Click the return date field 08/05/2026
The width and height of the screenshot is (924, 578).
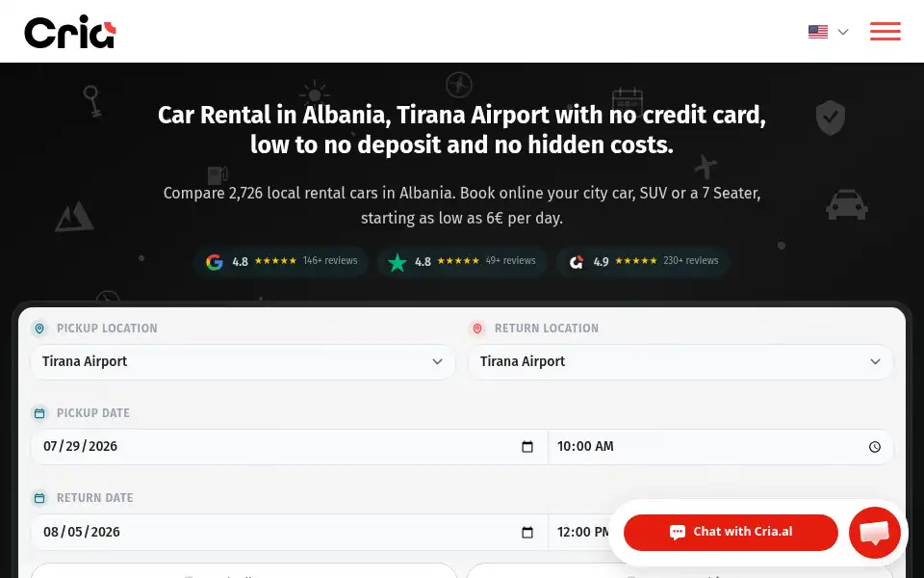tap(289, 532)
